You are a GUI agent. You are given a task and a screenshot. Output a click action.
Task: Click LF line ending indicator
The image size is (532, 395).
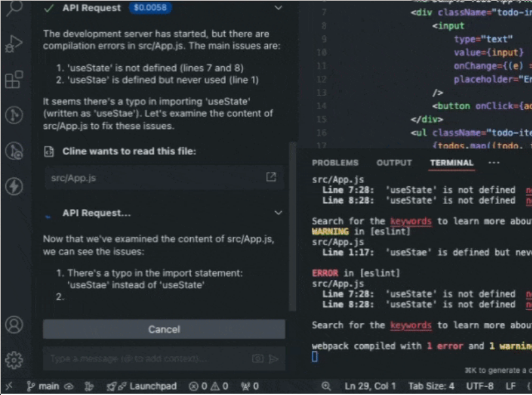pos(510,386)
